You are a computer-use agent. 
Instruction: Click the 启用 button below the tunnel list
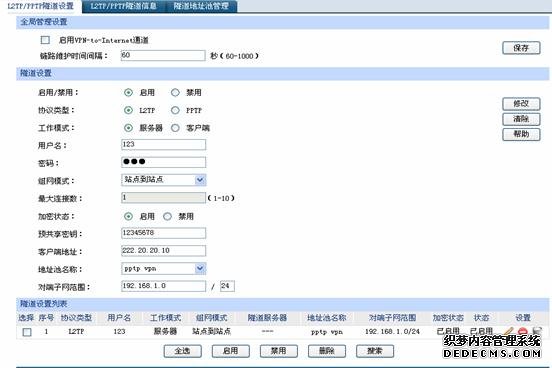pos(231,351)
